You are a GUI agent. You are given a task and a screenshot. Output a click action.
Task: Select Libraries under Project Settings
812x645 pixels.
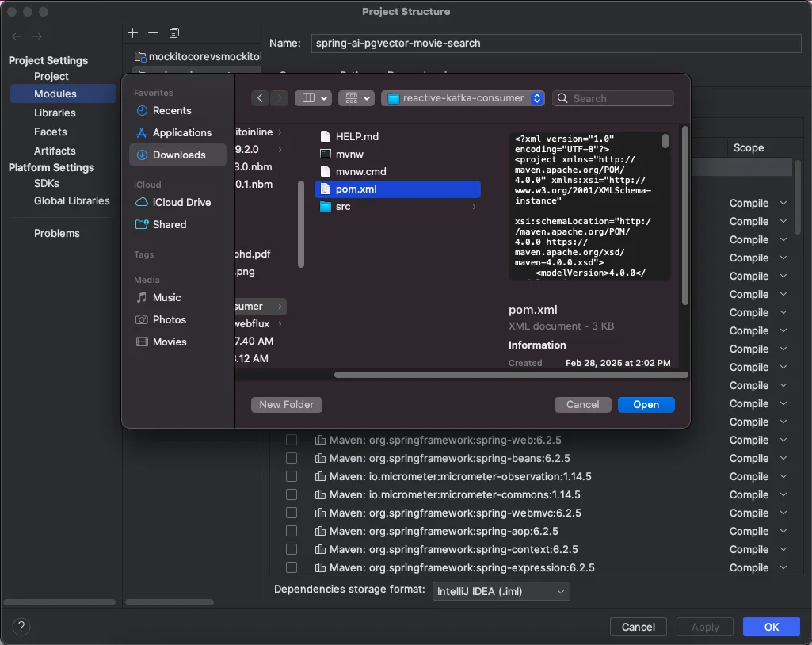[55, 113]
